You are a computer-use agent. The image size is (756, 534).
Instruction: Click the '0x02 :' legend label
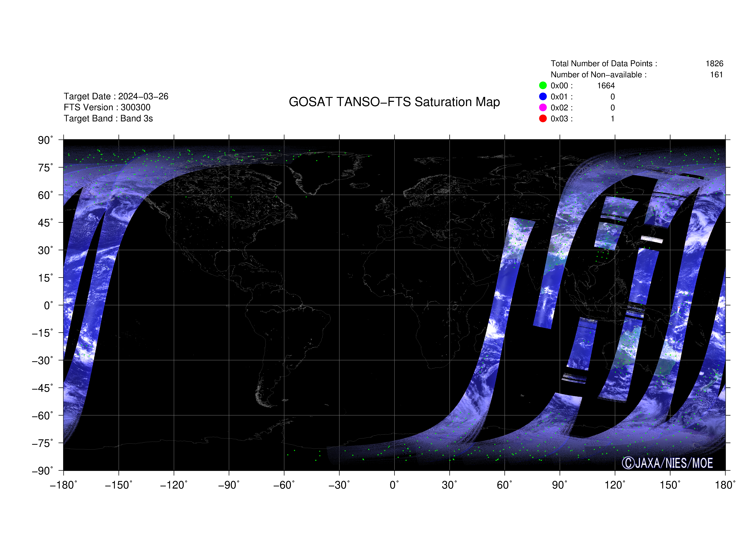point(562,108)
